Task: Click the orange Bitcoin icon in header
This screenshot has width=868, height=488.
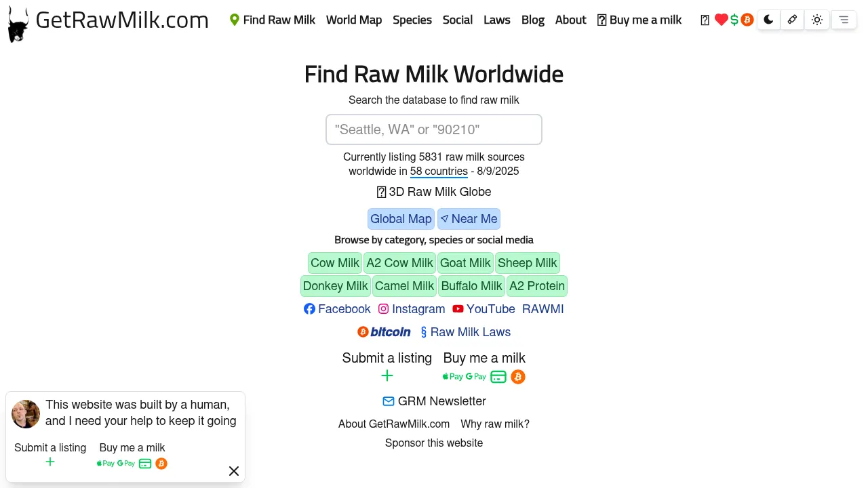Action: point(747,20)
